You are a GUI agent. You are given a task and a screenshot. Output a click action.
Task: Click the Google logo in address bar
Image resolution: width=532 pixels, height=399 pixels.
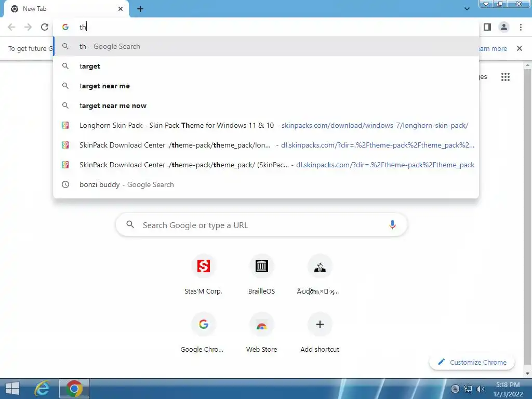(x=65, y=27)
